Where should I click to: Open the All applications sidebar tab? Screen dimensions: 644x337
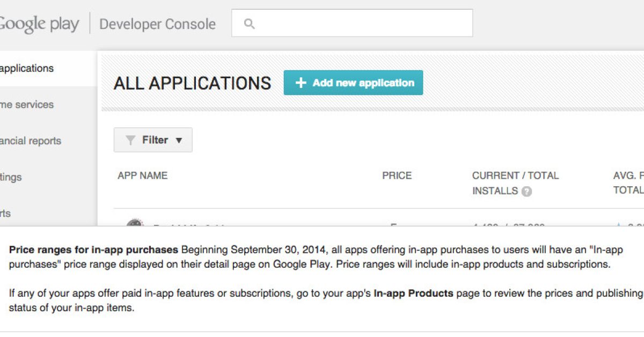(x=27, y=68)
